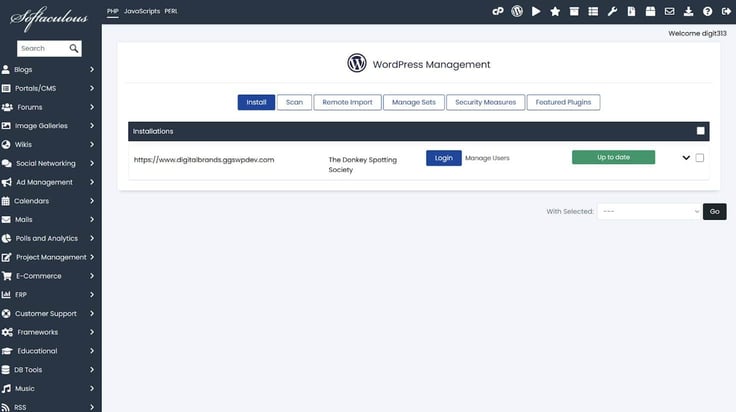Image resolution: width=736 pixels, height=412 pixels.
Task: Expand the Frameworks category chevron
Action: click(x=92, y=332)
